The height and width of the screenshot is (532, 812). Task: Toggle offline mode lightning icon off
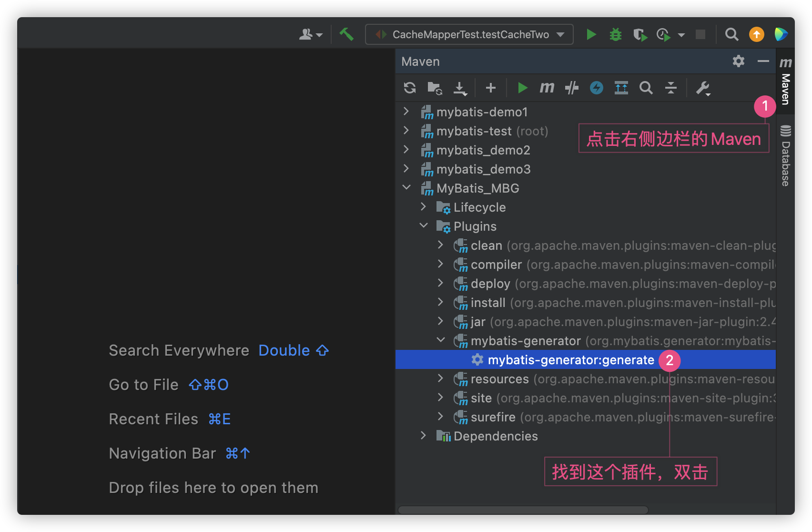click(596, 88)
